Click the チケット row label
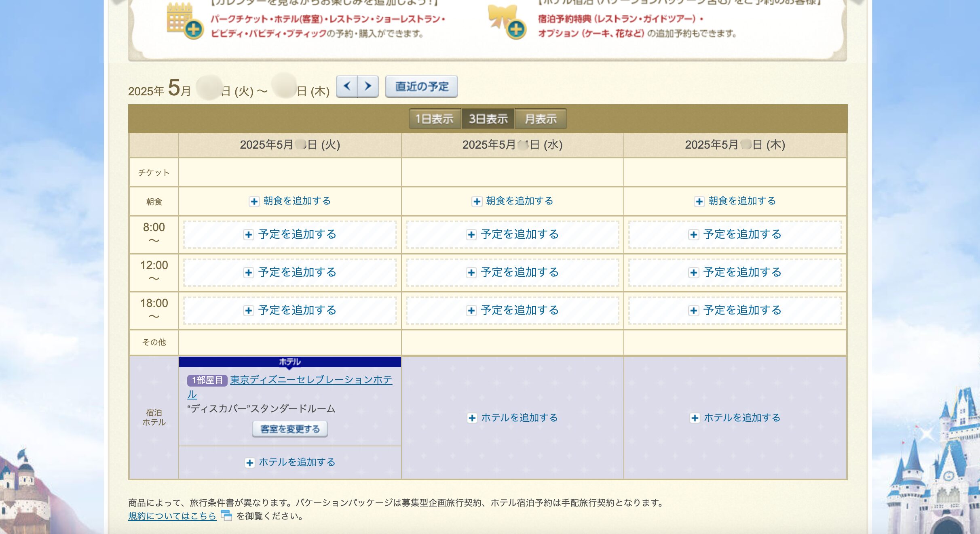Viewport: 980px width, 534px height. click(x=154, y=172)
